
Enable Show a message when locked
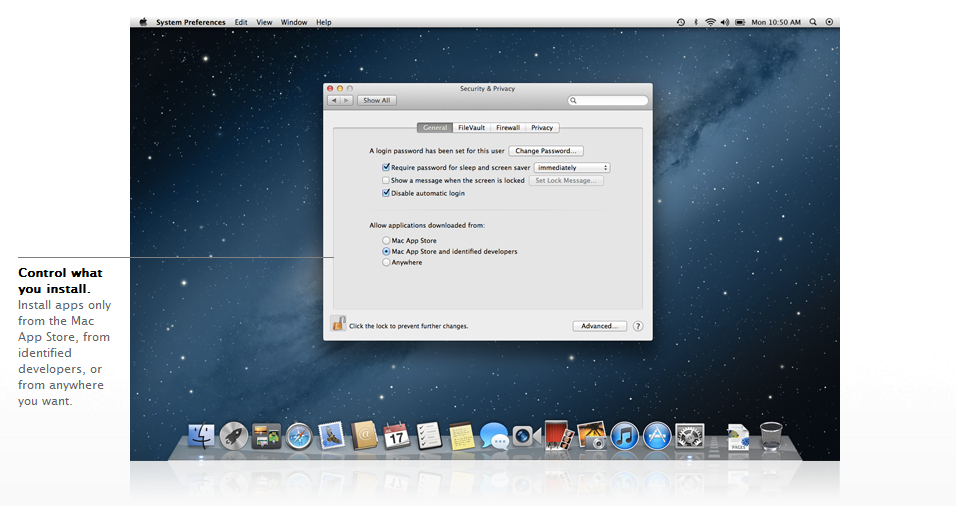(x=386, y=180)
